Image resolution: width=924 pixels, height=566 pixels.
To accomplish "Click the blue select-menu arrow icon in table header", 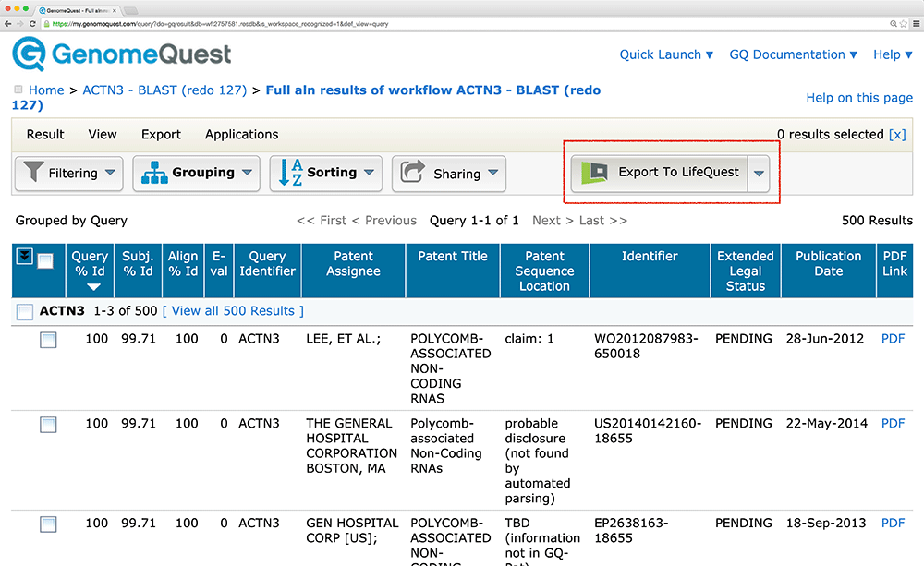I will pos(24,256).
